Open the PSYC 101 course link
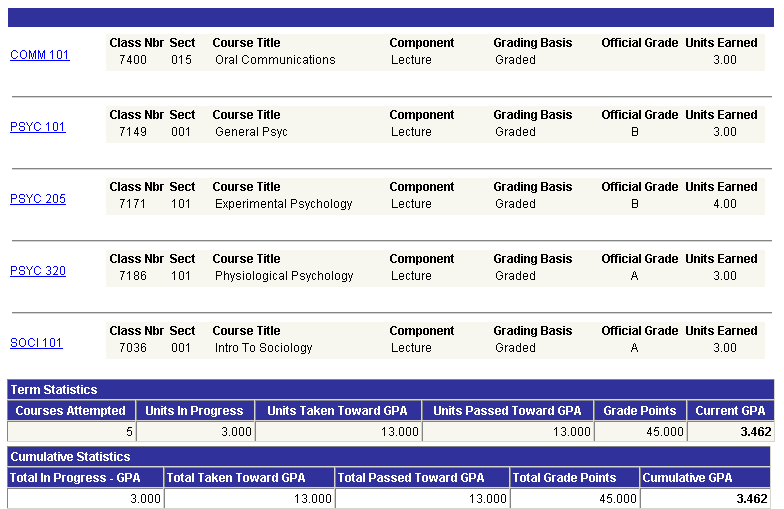The height and width of the screenshot is (509, 784). tap(38, 127)
